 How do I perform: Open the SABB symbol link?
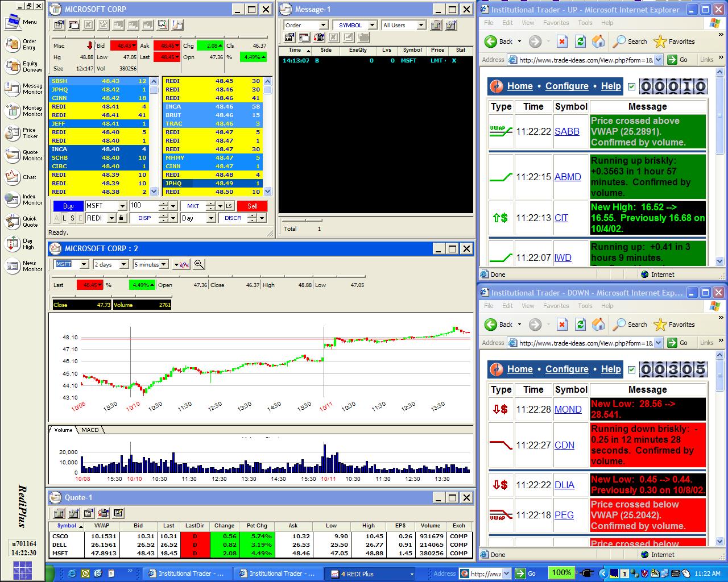coord(567,131)
